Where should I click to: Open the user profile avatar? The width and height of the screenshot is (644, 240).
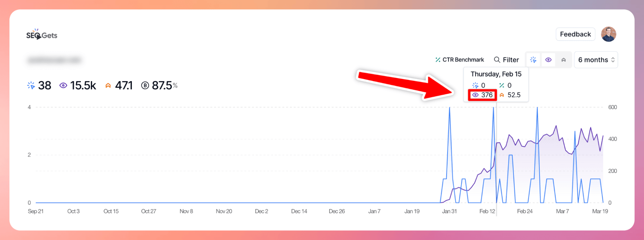click(608, 34)
